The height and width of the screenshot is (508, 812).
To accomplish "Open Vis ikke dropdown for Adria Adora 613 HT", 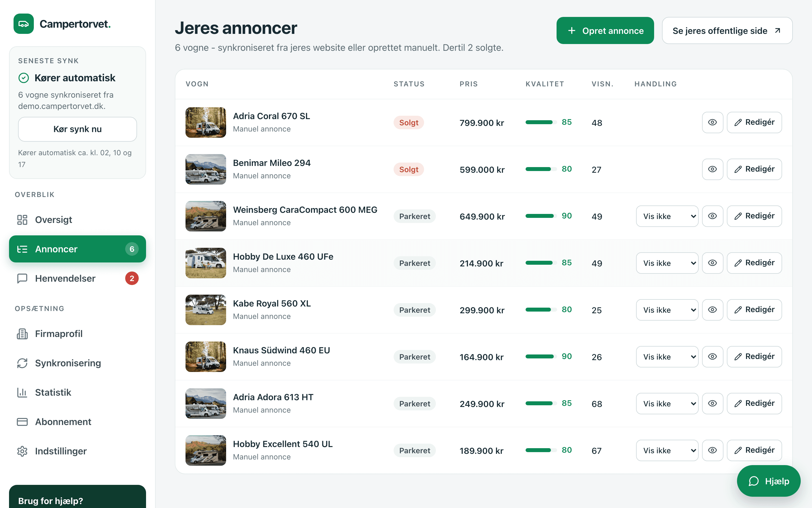I will (x=667, y=404).
